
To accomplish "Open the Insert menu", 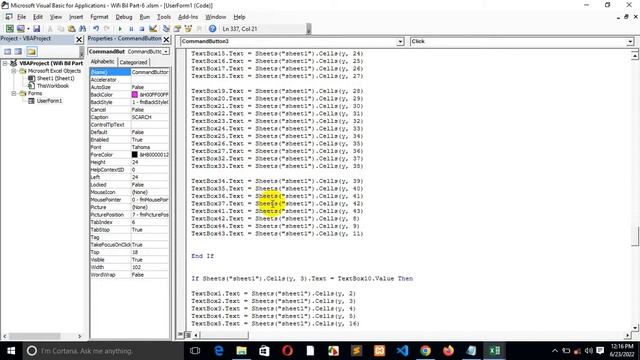I will (76, 17).
